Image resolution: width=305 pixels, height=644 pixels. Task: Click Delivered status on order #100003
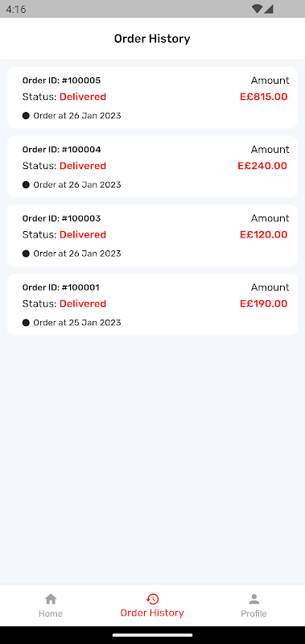[83, 234]
